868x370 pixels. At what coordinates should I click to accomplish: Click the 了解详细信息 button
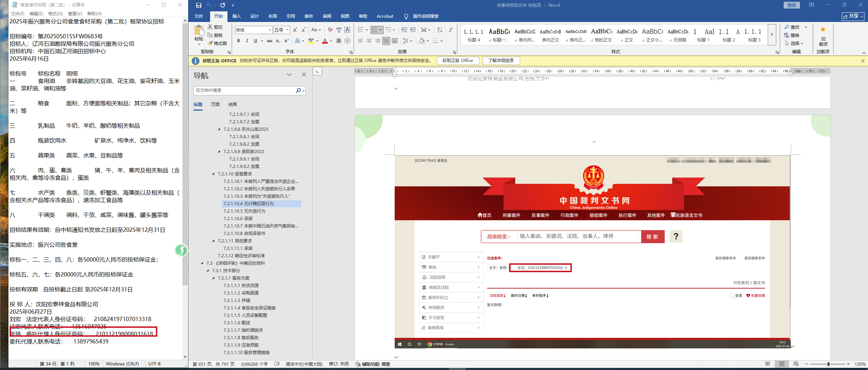click(501, 61)
